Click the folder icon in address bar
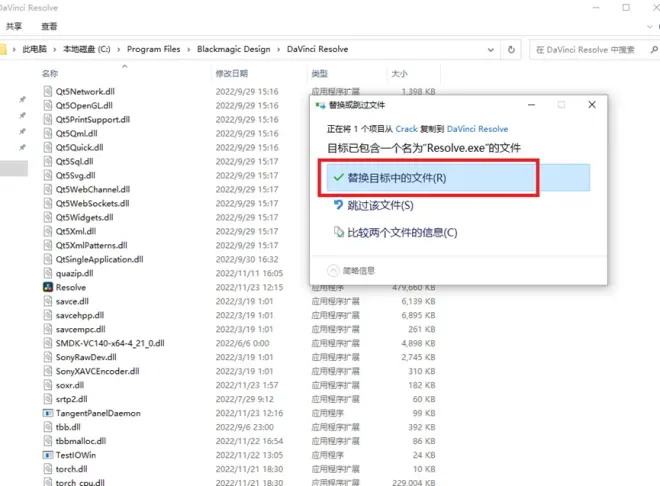The image size is (660, 486). [3, 49]
